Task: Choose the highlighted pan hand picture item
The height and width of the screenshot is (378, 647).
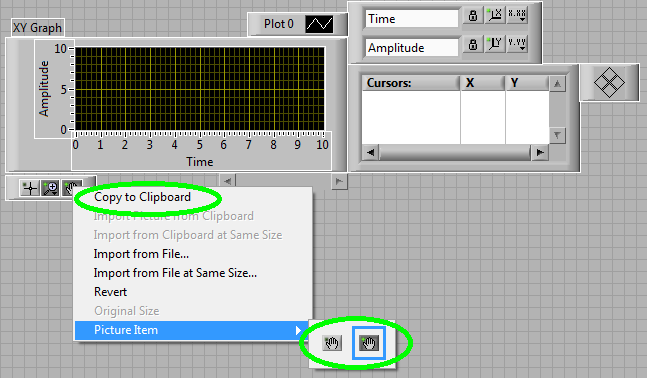Action: tap(368, 343)
